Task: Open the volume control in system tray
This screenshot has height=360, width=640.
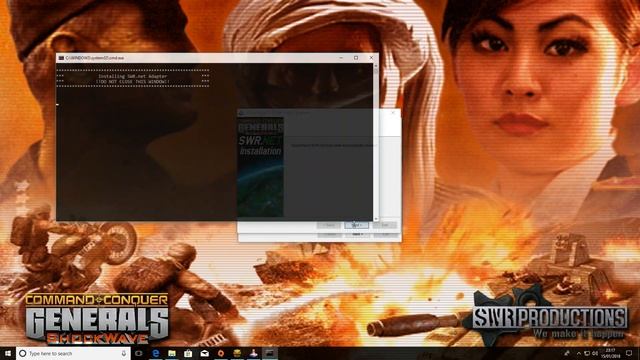Action: pyautogui.click(x=596, y=353)
